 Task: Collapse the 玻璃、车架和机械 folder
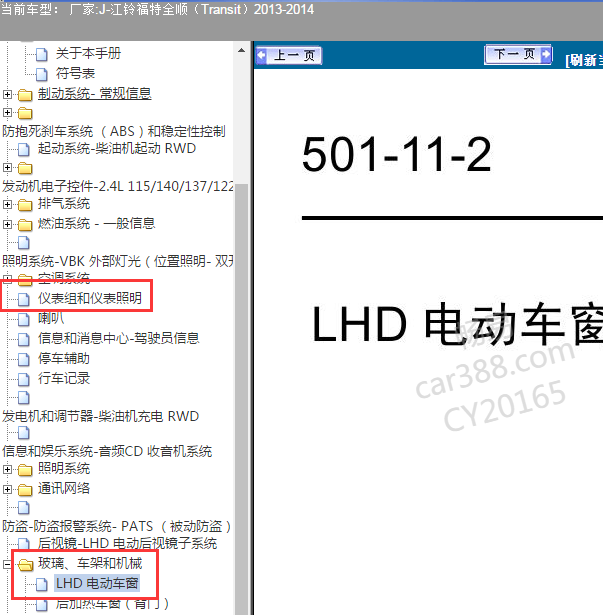(7, 564)
